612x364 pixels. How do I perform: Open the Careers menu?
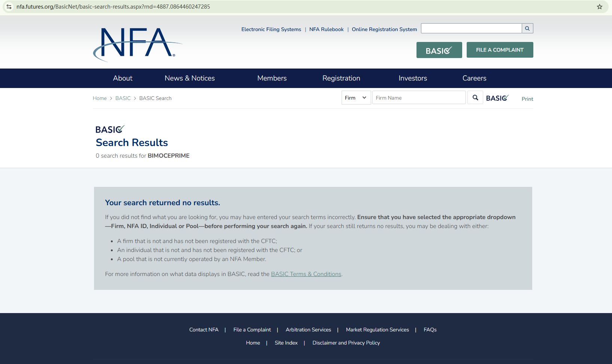pyautogui.click(x=474, y=78)
